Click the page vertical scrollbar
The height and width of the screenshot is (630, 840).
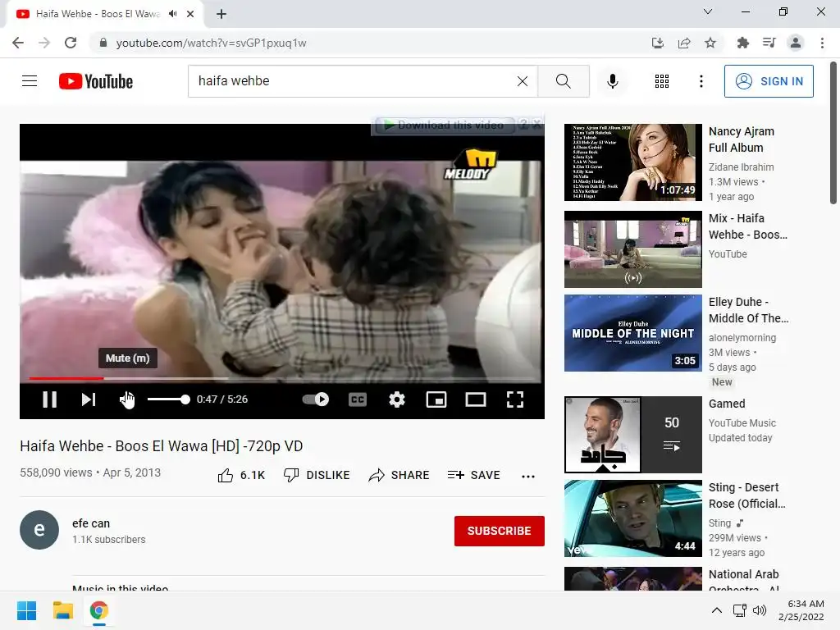tap(833, 133)
